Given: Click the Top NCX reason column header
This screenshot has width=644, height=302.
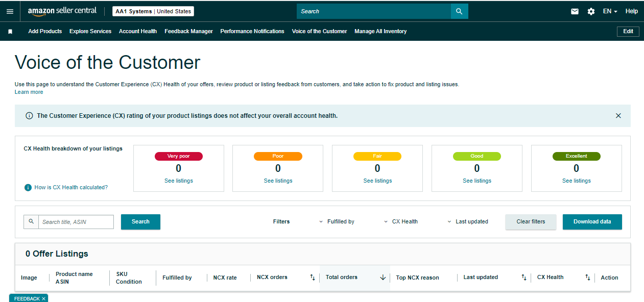Looking at the screenshot, I should [417, 278].
